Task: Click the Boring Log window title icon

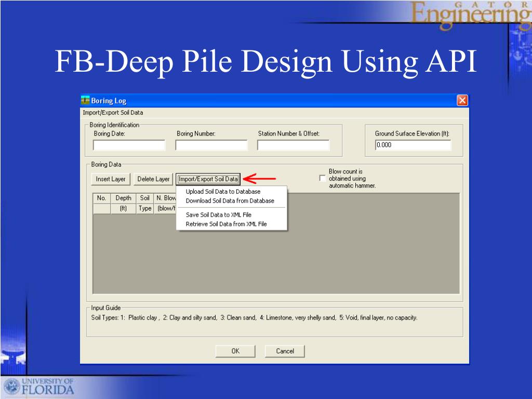Action: [x=85, y=100]
